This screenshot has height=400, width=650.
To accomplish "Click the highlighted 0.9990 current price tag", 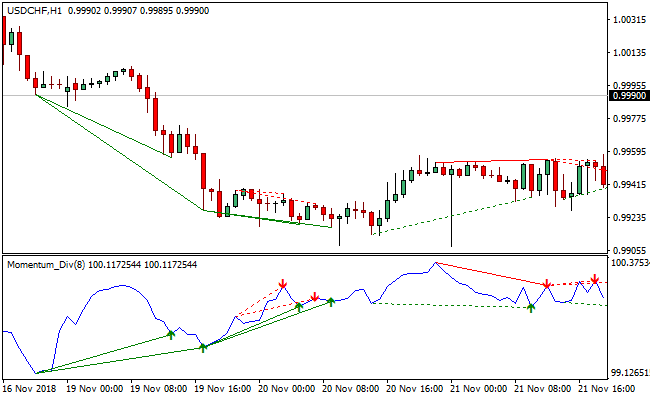I will tap(628, 96).
